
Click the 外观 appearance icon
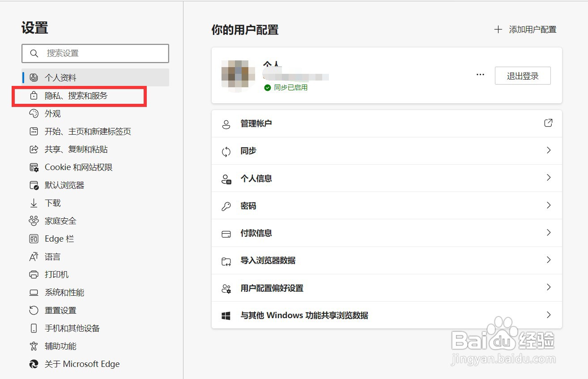34,113
